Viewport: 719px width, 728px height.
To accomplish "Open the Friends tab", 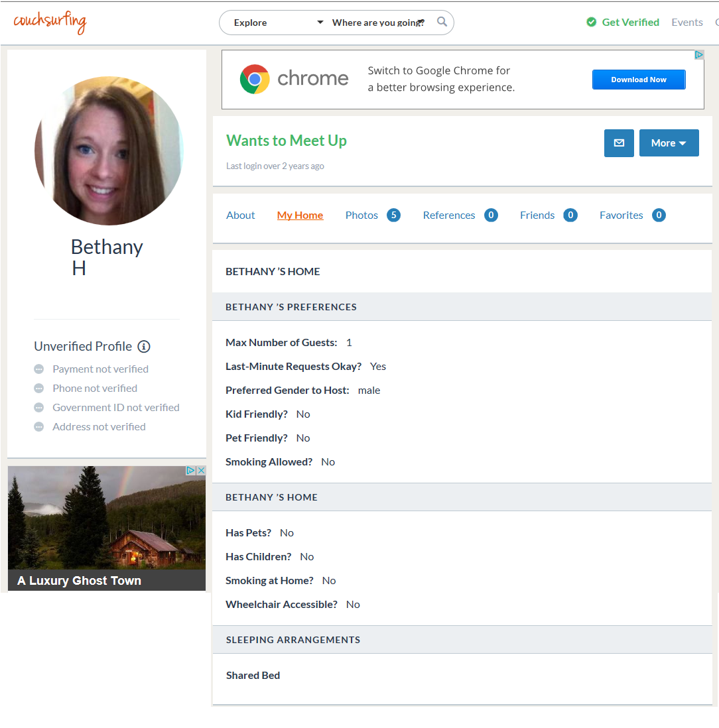I will pyautogui.click(x=537, y=215).
